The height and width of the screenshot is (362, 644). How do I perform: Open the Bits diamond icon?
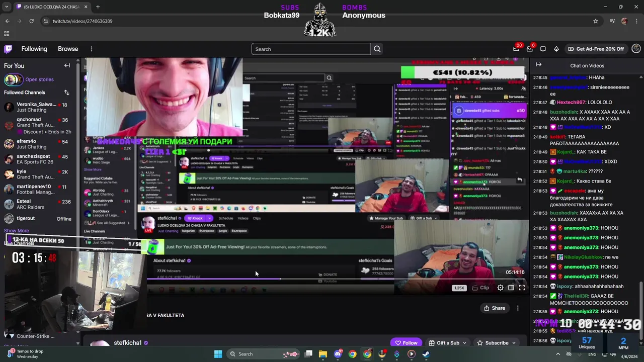556,49
